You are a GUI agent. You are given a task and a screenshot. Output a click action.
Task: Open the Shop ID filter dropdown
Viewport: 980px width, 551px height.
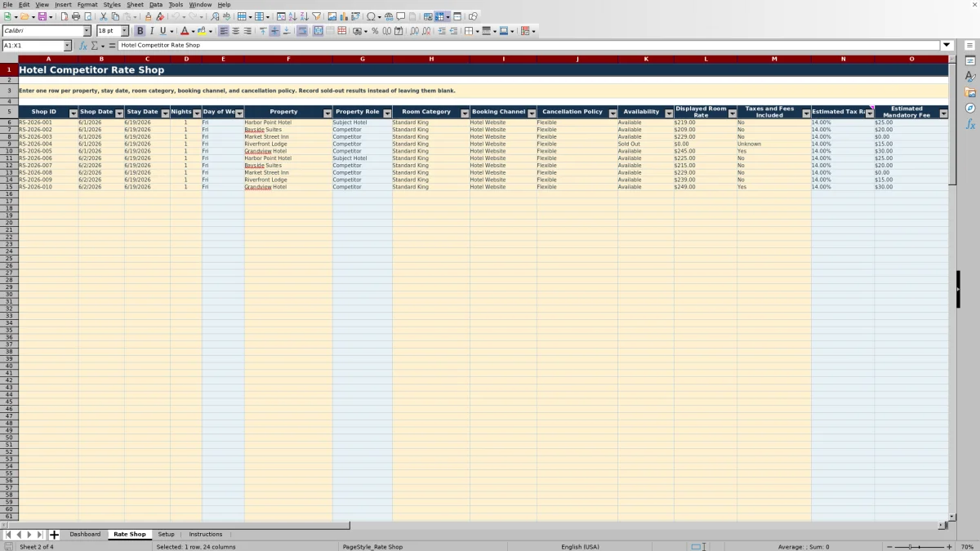73,113
